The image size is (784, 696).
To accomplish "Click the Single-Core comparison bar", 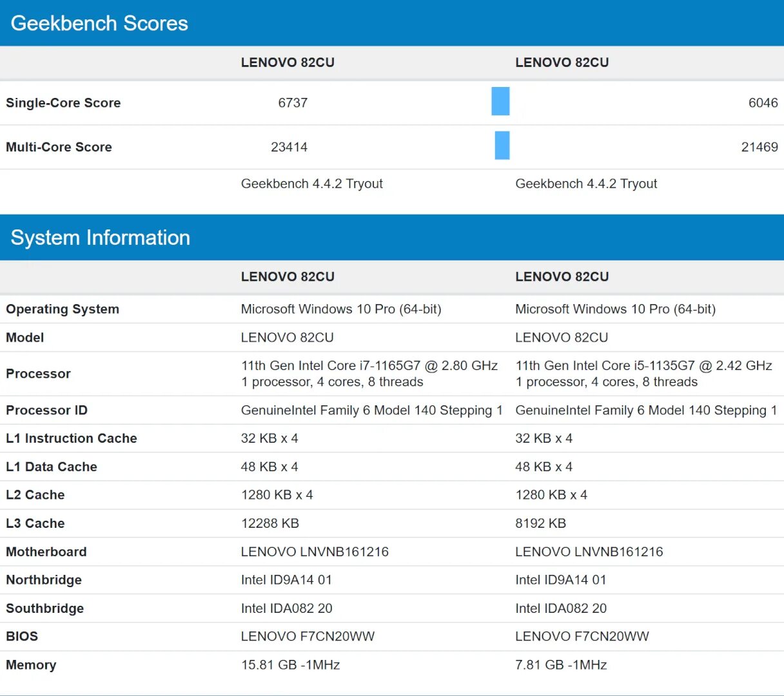I will pyautogui.click(x=500, y=101).
